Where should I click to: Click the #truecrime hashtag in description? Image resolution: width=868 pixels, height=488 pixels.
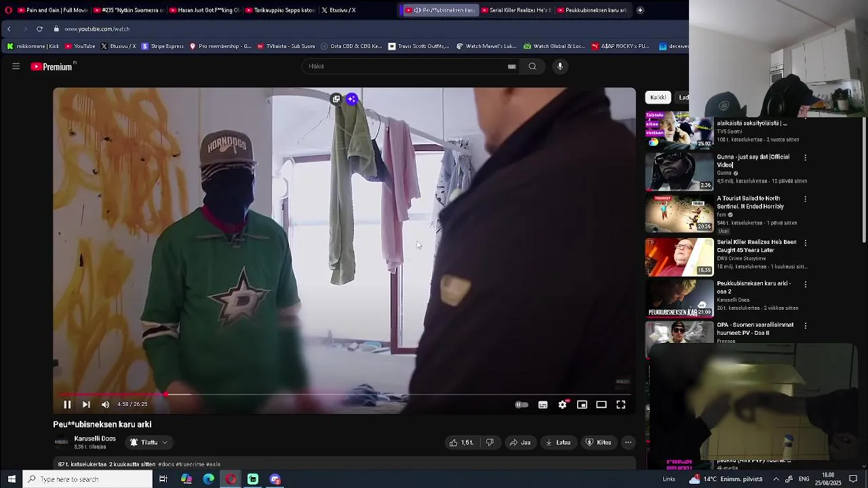click(189, 464)
